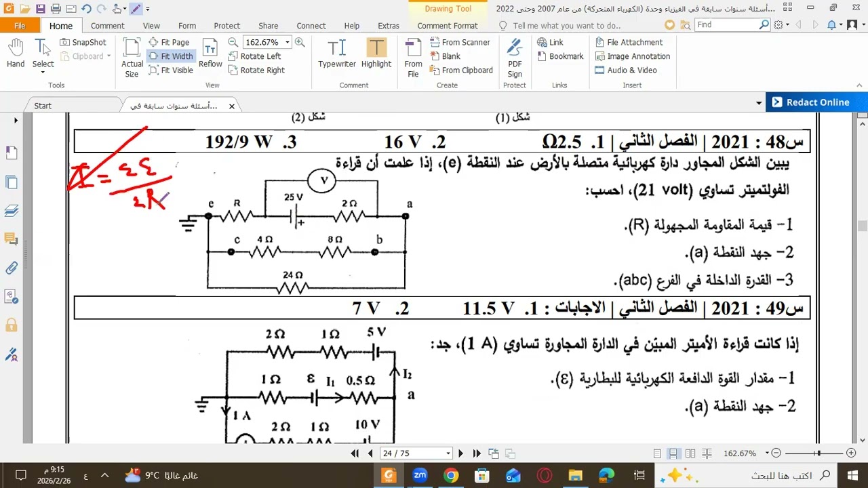This screenshot has width=868, height=488.
Task: Enable Fit Width view mode
Action: tap(171, 56)
